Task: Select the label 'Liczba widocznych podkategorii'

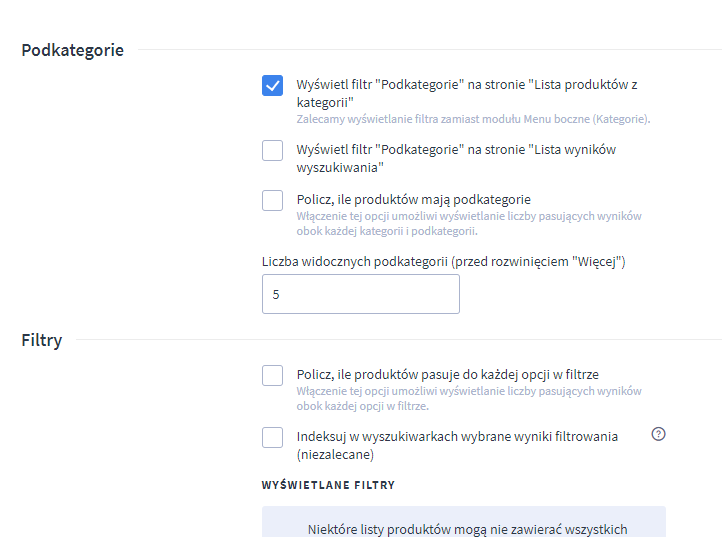Action: pyautogui.click(x=443, y=262)
